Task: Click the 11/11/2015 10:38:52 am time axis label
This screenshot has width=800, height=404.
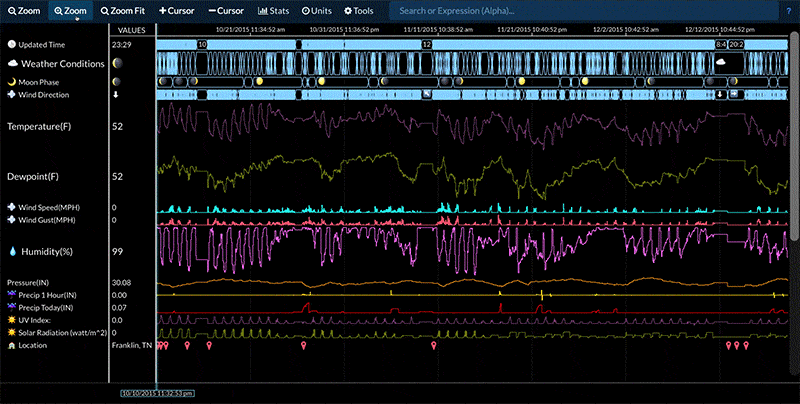Action: (x=438, y=30)
